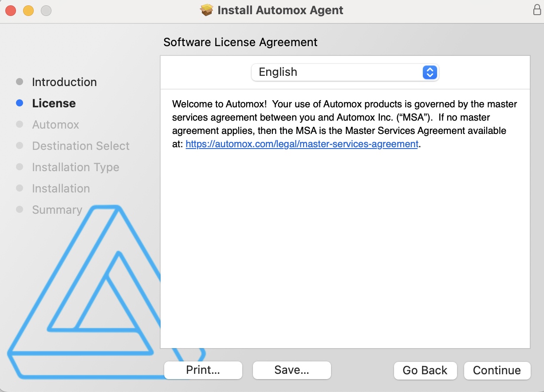Screen dimensions: 544x392
Task: Click the gray bullet next to Introduction
Action: click(x=20, y=82)
